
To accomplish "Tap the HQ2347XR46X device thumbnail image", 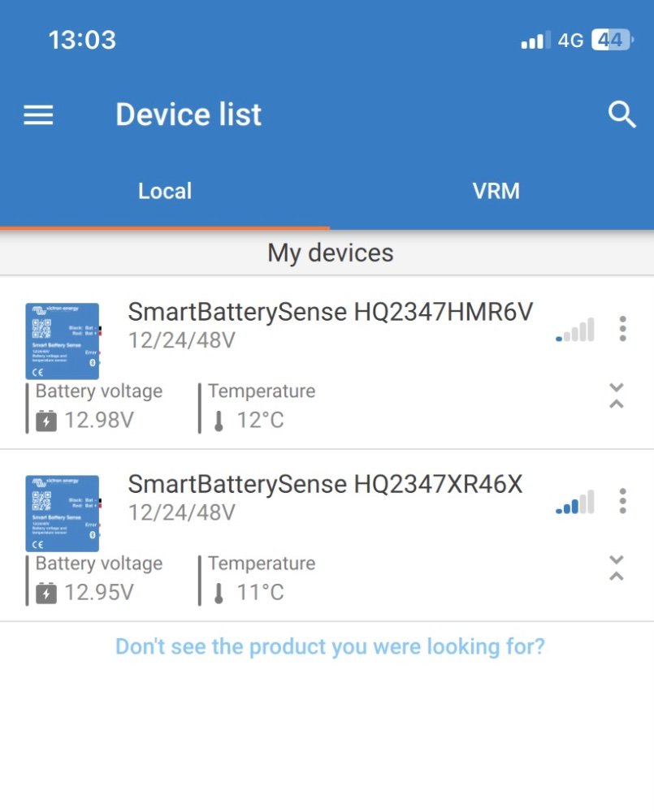I will click(x=63, y=513).
